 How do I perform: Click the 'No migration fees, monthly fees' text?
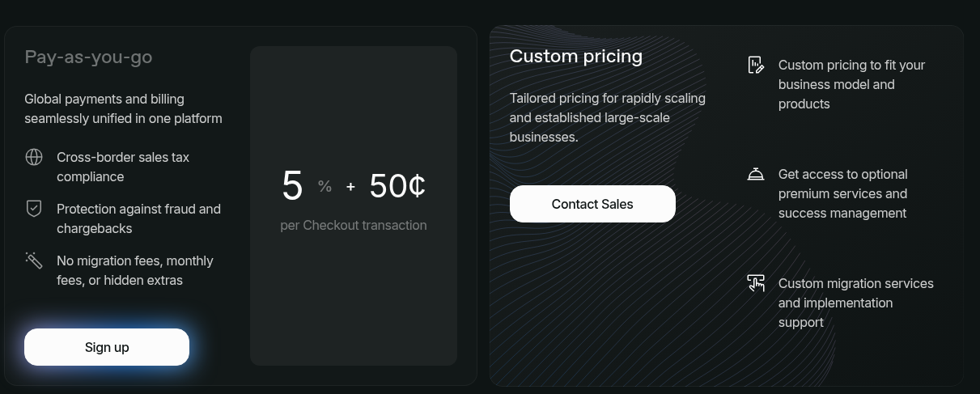(x=135, y=270)
